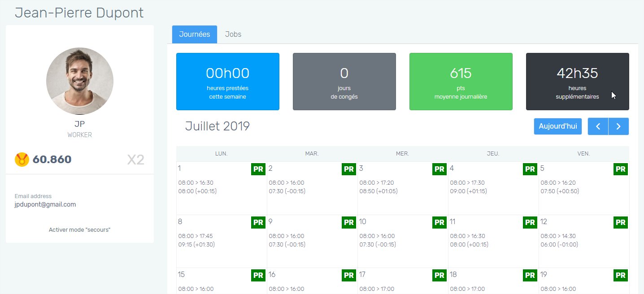Switch to the Jobs tab
644x294 pixels.
233,35
